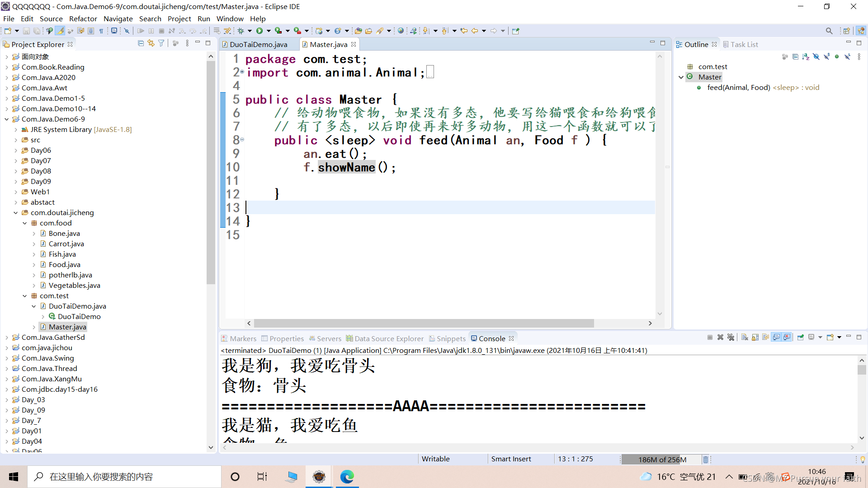
Task: Expand the Com.Java.Swing project
Action: [6, 358]
